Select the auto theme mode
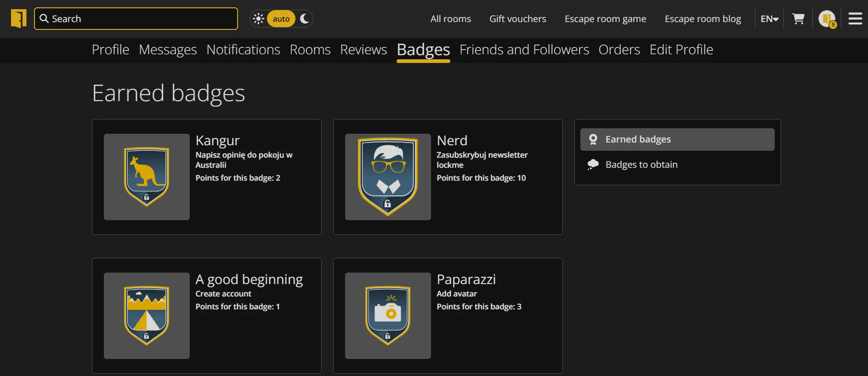The height and width of the screenshot is (376, 868). 281,19
